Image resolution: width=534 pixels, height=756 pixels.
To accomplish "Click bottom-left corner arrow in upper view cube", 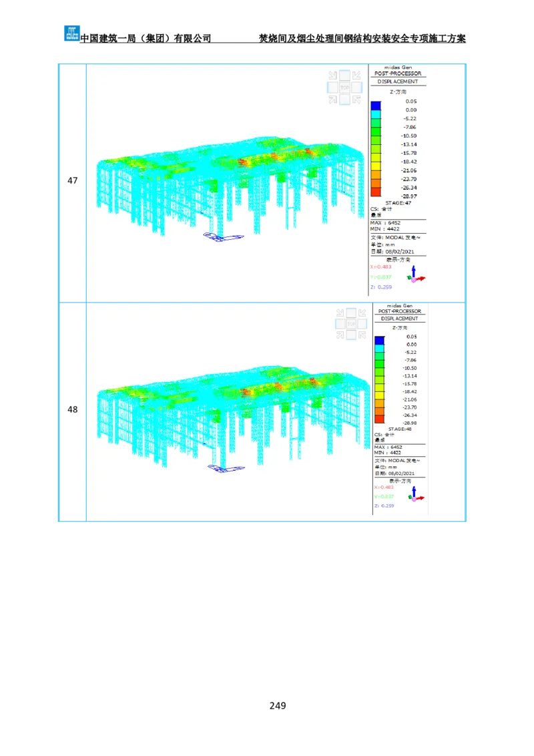I will 332,100.
